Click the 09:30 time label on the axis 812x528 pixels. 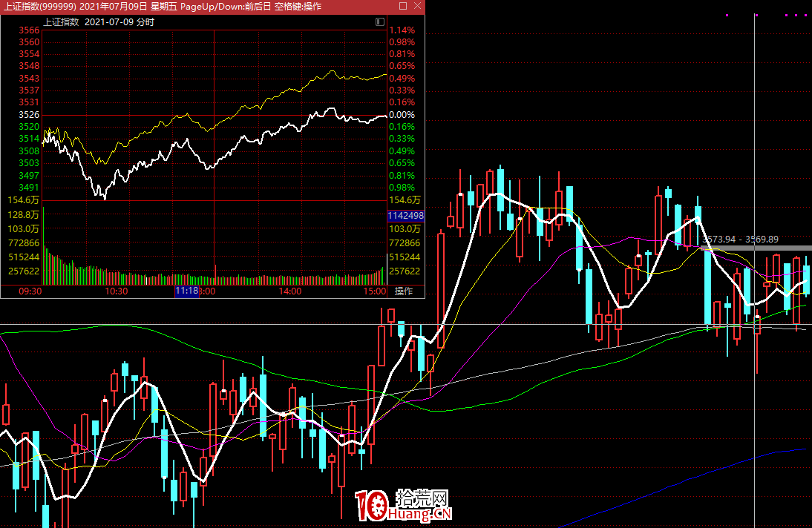pos(30,291)
